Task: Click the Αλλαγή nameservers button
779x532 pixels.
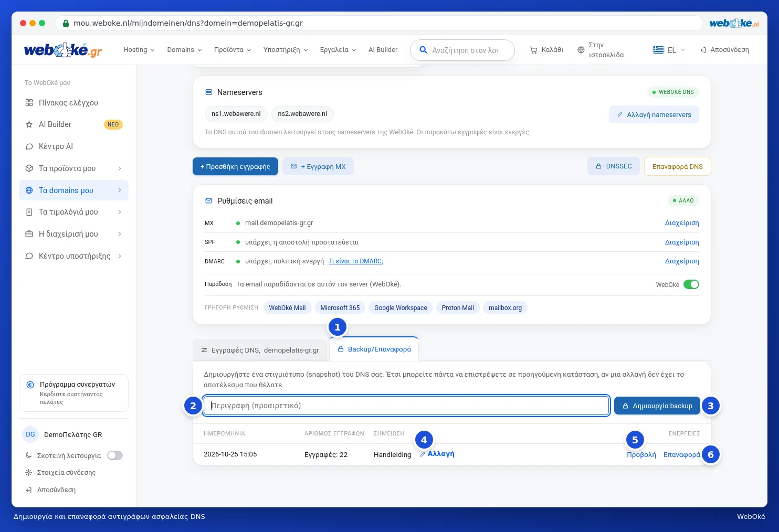Action: [654, 114]
